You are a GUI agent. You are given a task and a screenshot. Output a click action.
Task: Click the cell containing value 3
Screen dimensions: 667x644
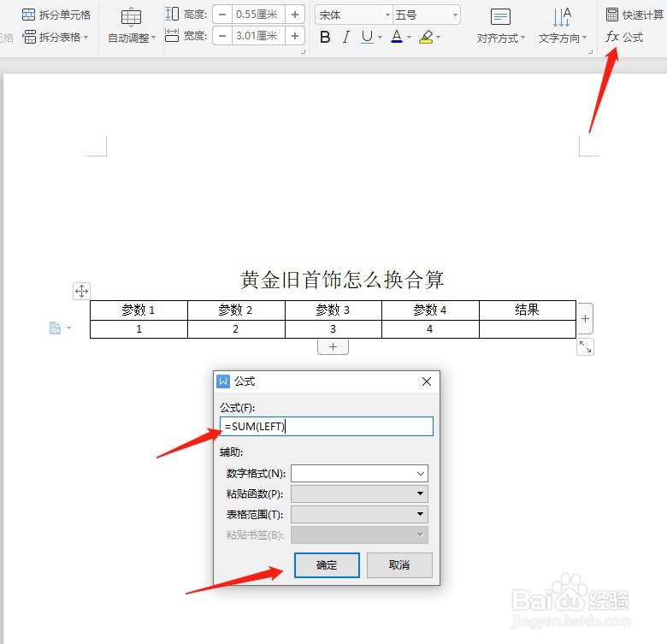tap(333, 329)
